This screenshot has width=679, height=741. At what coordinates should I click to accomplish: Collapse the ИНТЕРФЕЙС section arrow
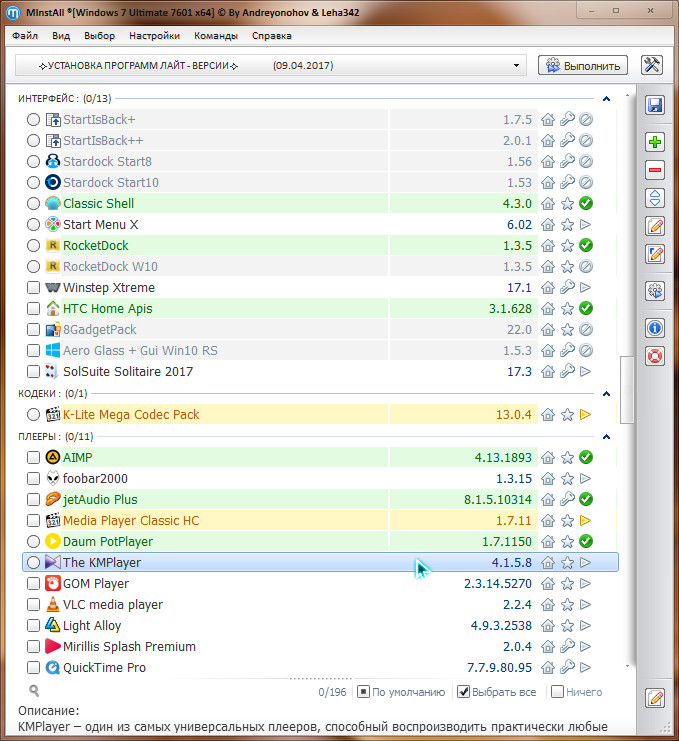tap(606, 99)
